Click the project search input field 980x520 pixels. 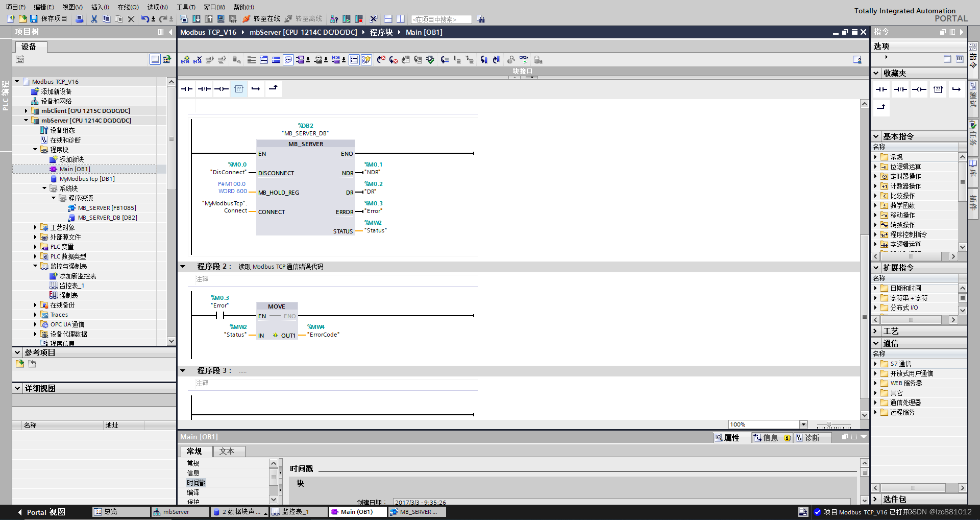point(441,19)
